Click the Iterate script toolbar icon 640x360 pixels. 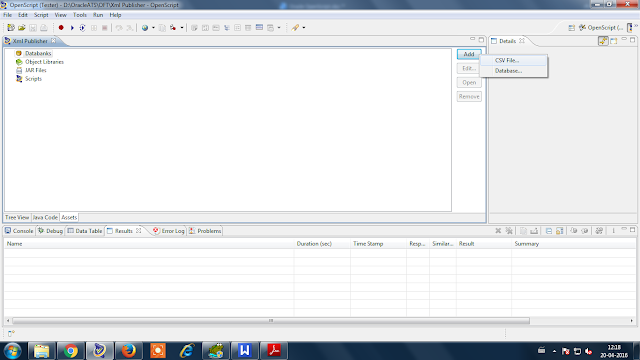[x=82, y=28]
